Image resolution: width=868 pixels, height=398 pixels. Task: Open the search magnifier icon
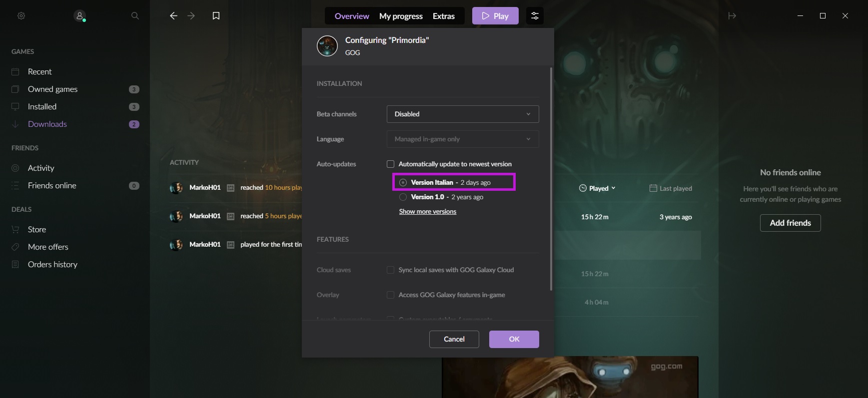[135, 16]
